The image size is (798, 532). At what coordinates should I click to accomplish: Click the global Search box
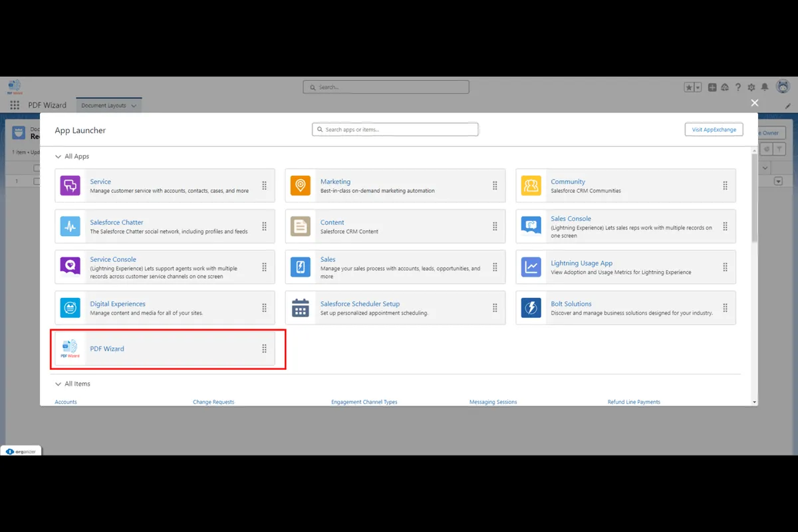pyautogui.click(x=386, y=87)
